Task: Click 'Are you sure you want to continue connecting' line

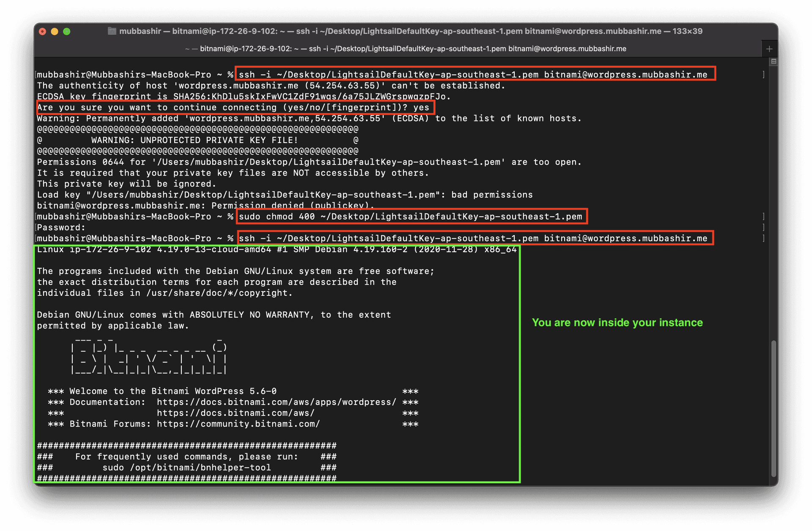Action: point(233,108)
